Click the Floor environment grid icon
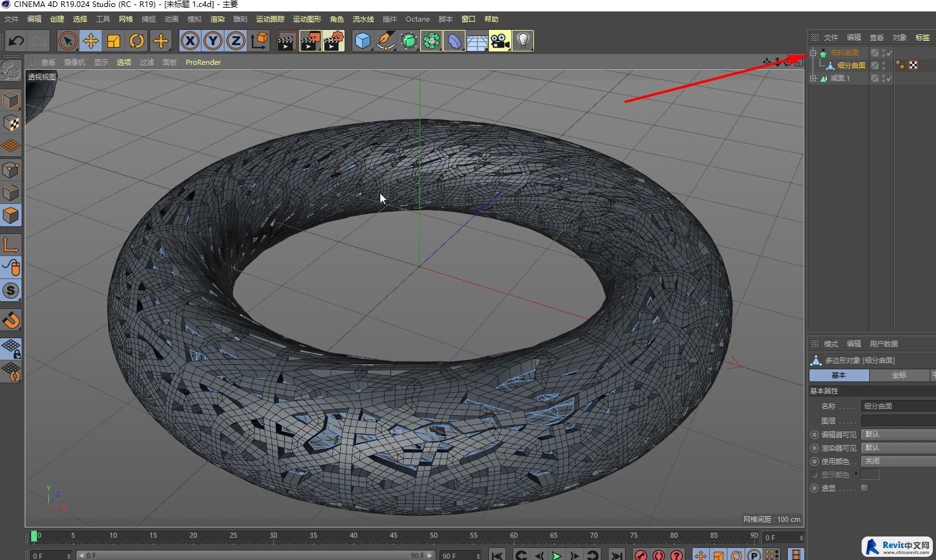 pos(477,41)
